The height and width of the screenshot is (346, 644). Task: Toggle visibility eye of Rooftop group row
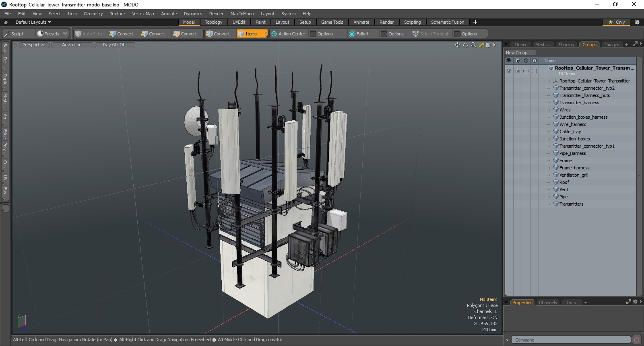coord(509,71)
